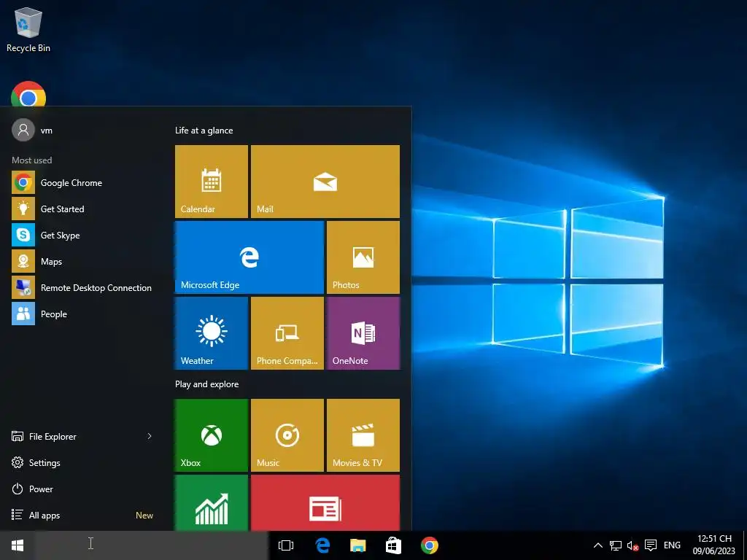Click the Show desktop strip on taskbar
The image size is (747, 560).
pos(745,545)
